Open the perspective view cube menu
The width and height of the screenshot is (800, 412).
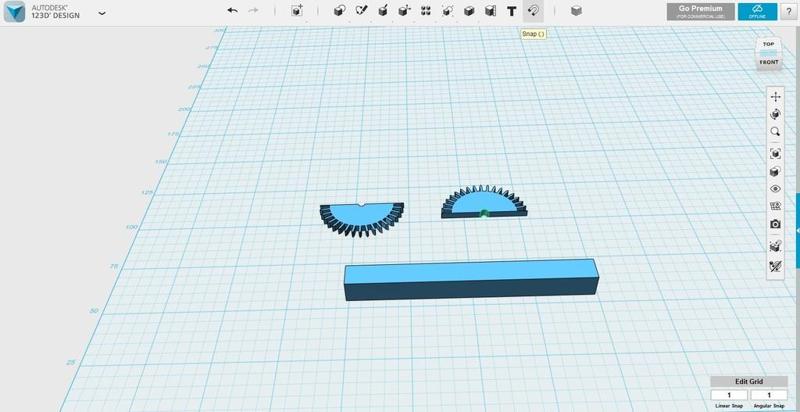click(776, 171)
